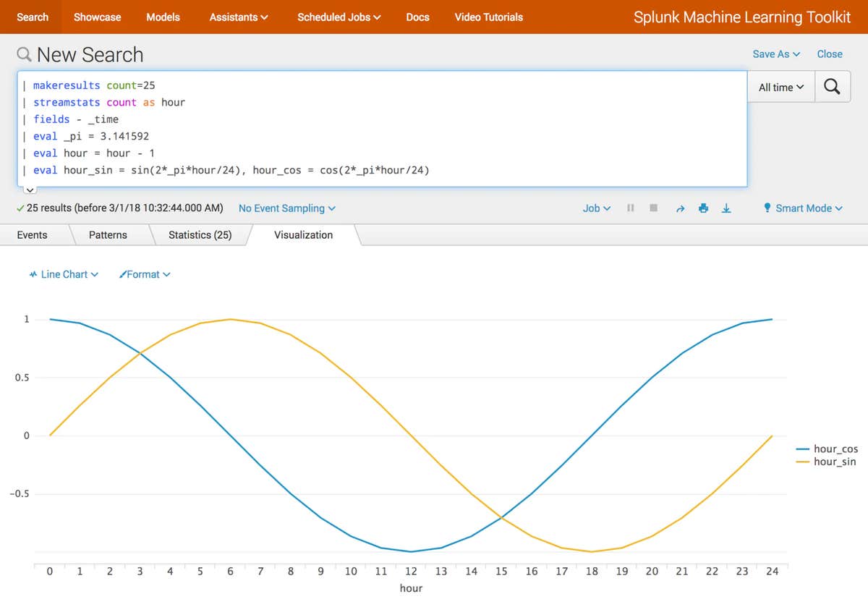Click the Close link
This screenshot has height=607, width=868.
[829, 54]
